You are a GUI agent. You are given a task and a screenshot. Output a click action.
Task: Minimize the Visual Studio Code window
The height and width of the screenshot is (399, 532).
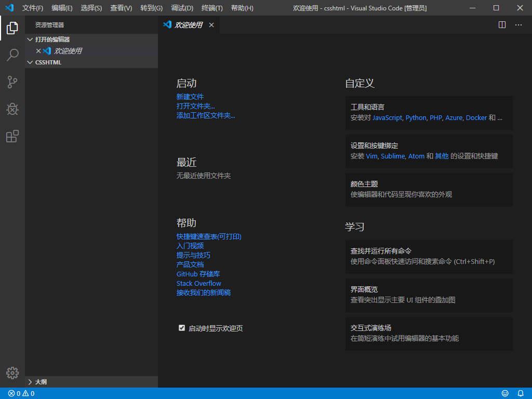pos(472,8)
